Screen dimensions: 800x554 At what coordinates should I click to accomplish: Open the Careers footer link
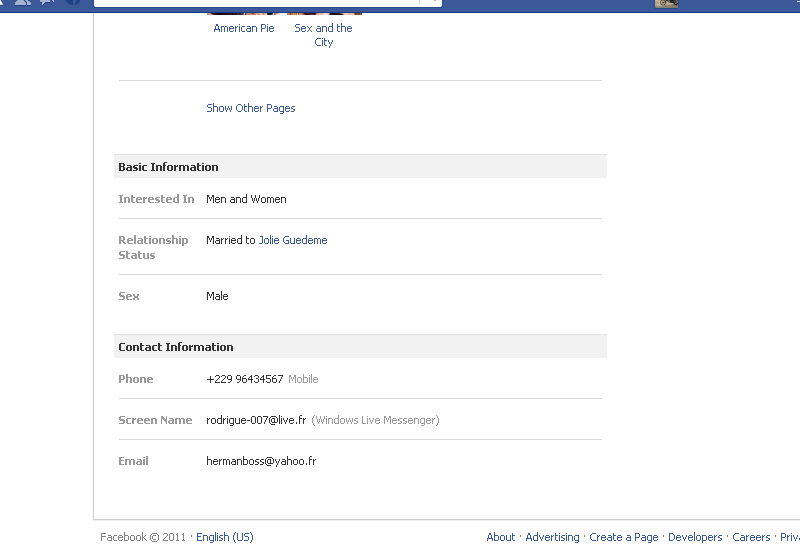click(751, 537)
